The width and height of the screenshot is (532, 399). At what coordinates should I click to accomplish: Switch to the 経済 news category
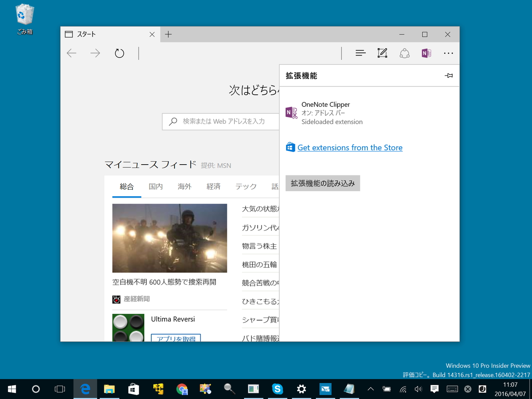(x=214, y=187)
